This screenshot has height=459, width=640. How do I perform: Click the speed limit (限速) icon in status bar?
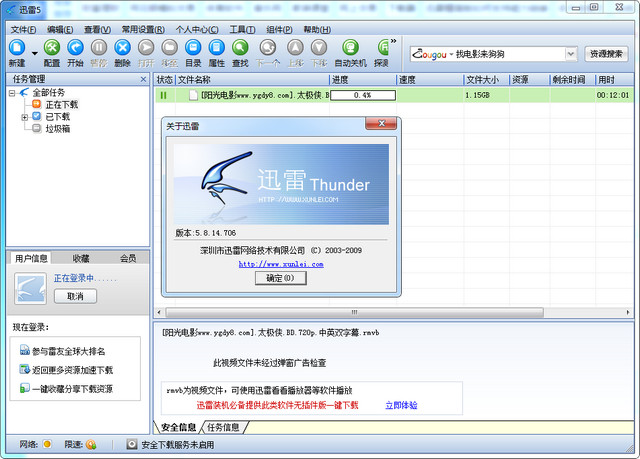click(x=91, y=444)
